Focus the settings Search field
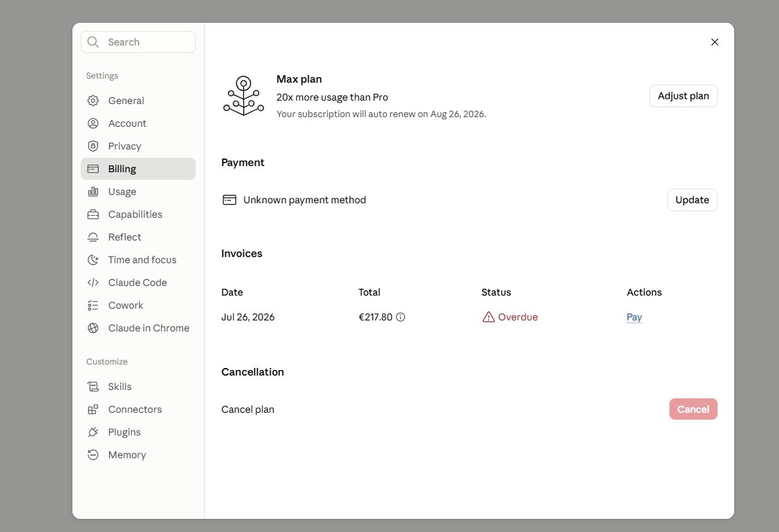Viewport: 779px width, 532px height. (138, 42)
